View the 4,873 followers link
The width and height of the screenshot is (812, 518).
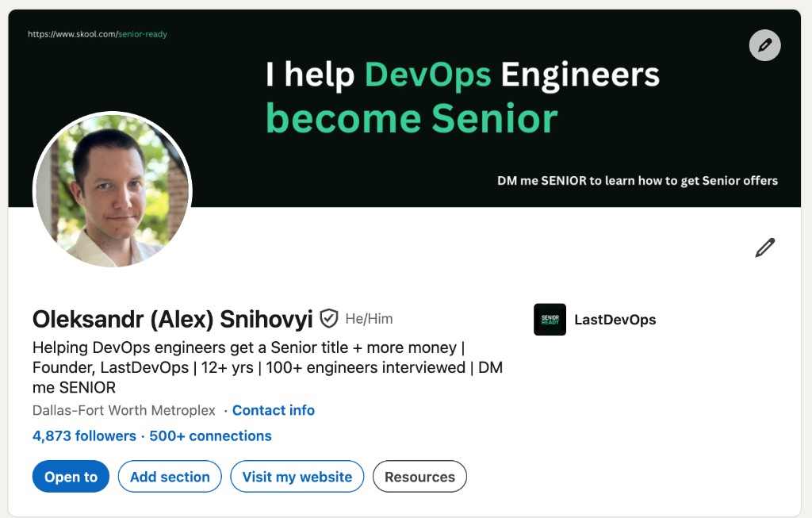pos(84,436)
